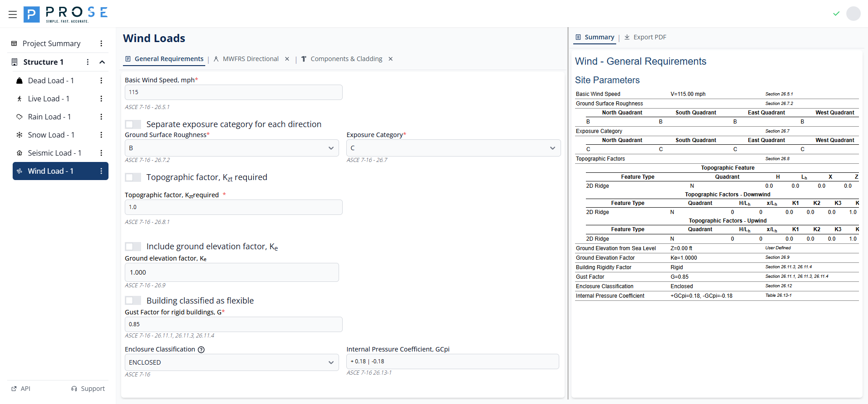868x404 pixels.
Task: Enable separate exposure category for each direction
Action: tap(133, 124)
